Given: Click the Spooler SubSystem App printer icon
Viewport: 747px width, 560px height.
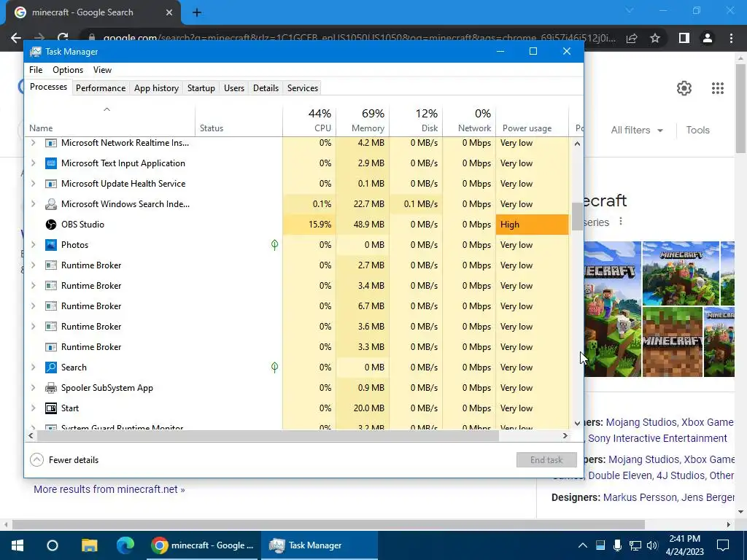Looking at the screenshot, I should (x=51, y=388).
